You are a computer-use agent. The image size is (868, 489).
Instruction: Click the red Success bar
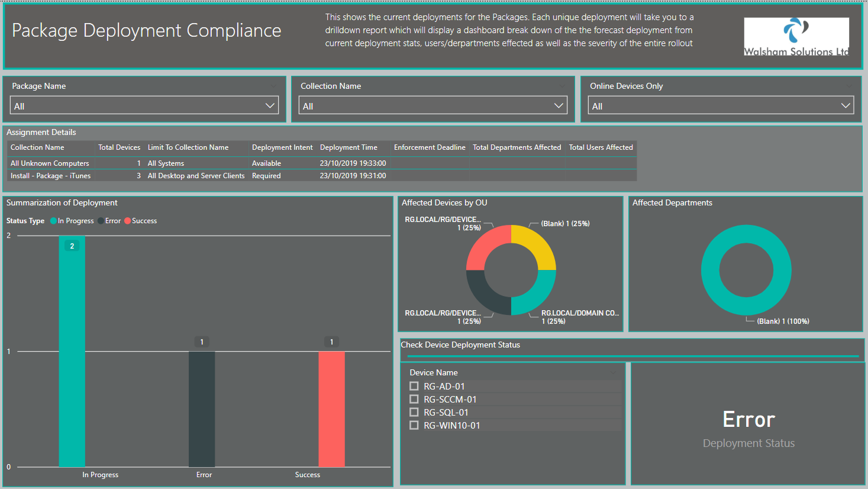331,409
